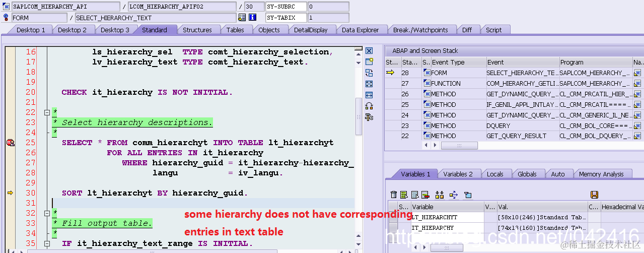
Task: Click the navigation icon in the FUNCTION stack row
Action: coord(638,84)
